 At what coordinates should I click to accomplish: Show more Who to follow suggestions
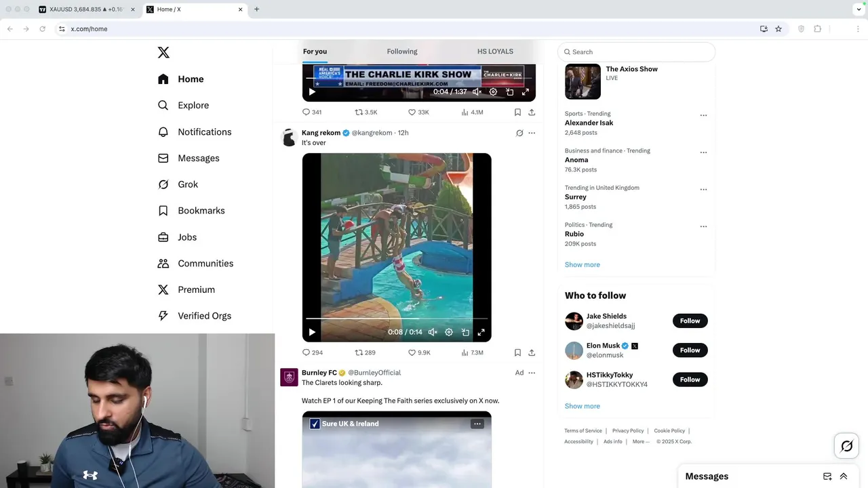pos(583,406)
